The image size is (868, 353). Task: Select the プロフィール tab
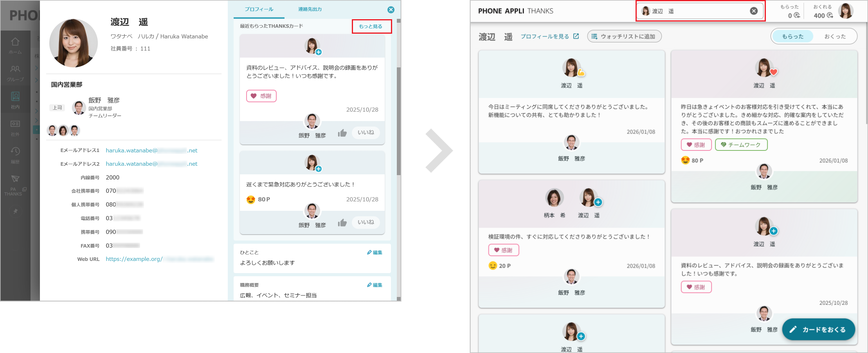(259, 9)
